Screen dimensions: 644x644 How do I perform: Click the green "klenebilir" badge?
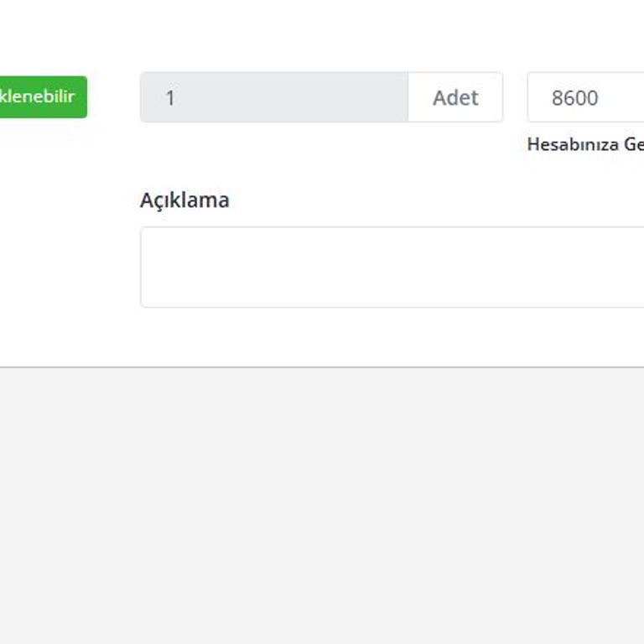[x=42, y=96]
